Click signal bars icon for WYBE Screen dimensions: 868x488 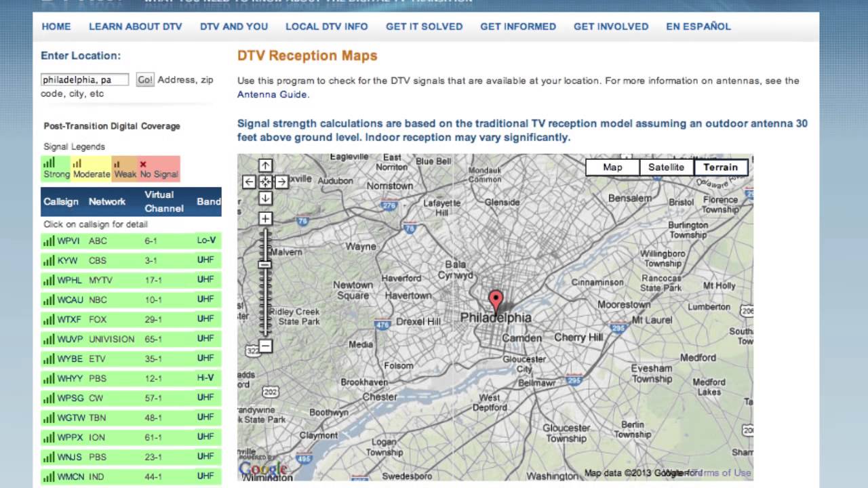tap(48, 359)
